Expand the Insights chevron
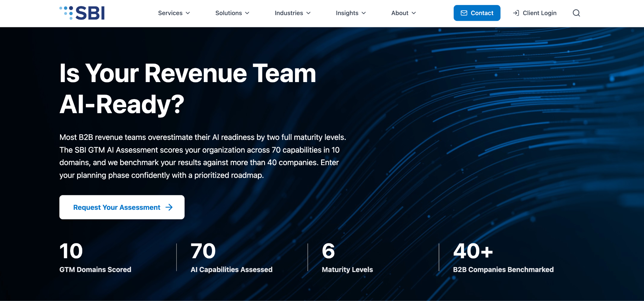Screen dimensions: 644x301 [364, 13]
